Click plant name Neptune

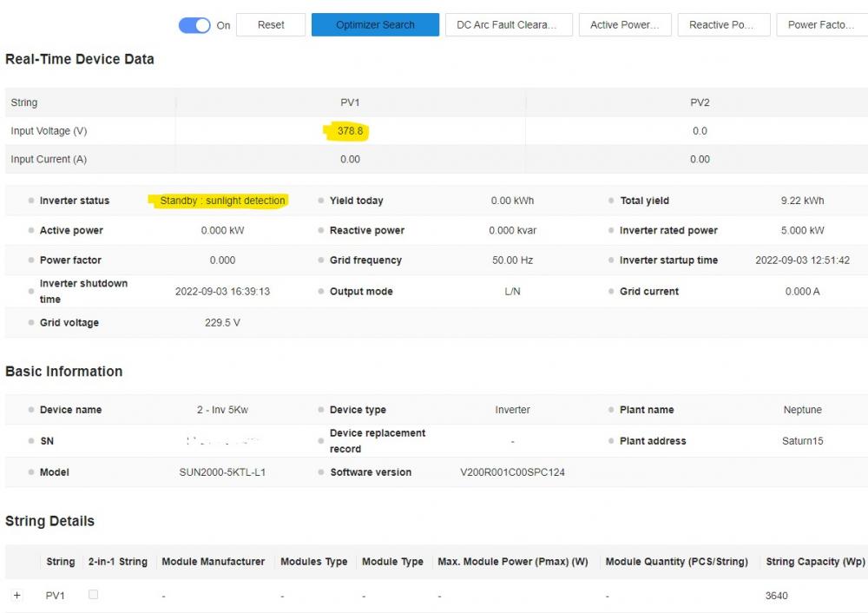802,410
